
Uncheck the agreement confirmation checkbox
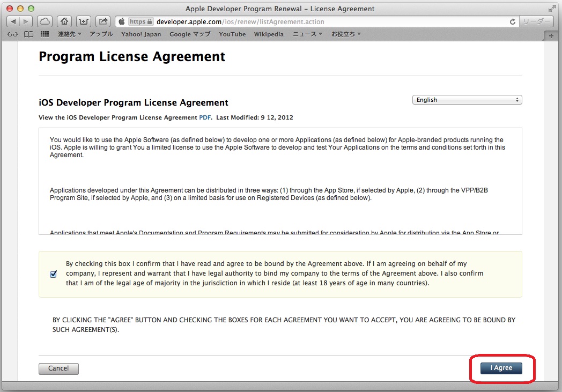click(53, 274)
